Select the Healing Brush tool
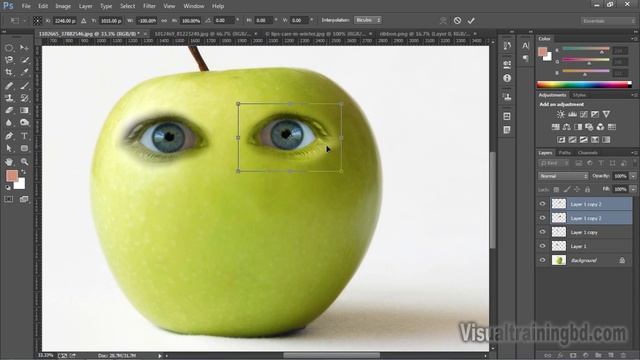Viewport: 640px width, 360px height. [9, 86]
